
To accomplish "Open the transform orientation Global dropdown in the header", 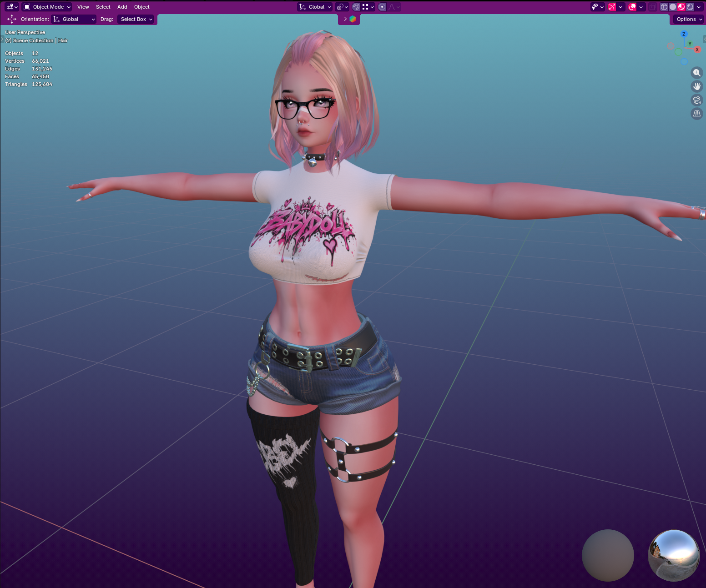I will coord(315,7).
